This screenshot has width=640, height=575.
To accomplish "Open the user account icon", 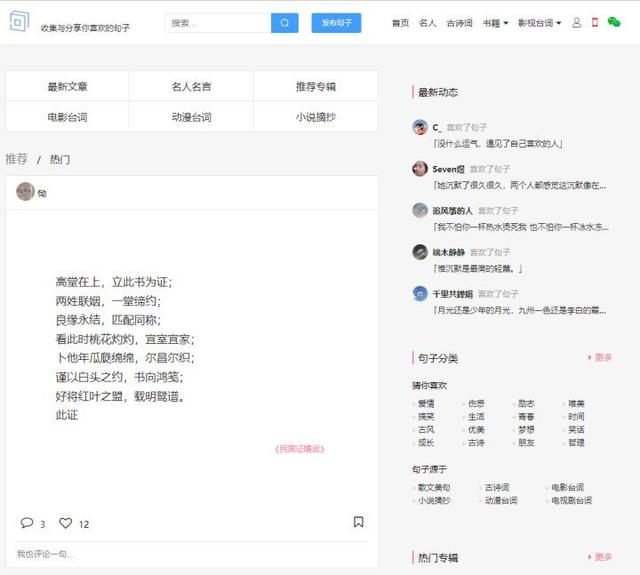I will click(x=577, y=23).
